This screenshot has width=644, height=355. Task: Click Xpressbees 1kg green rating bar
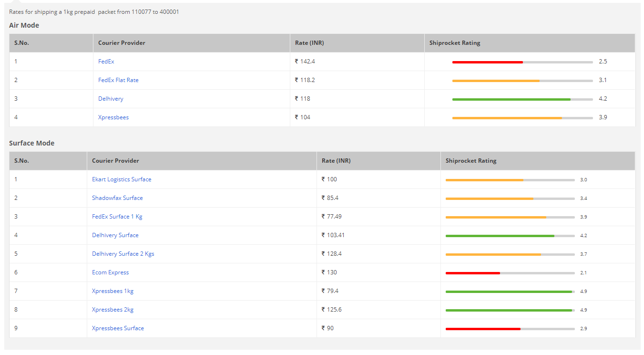[x=510, y=292]
